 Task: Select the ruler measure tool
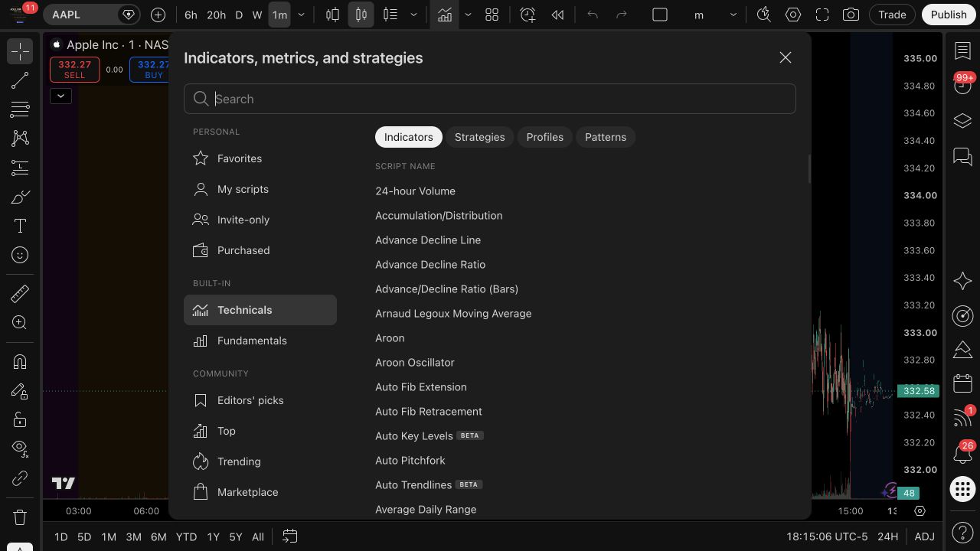(20, 293)
